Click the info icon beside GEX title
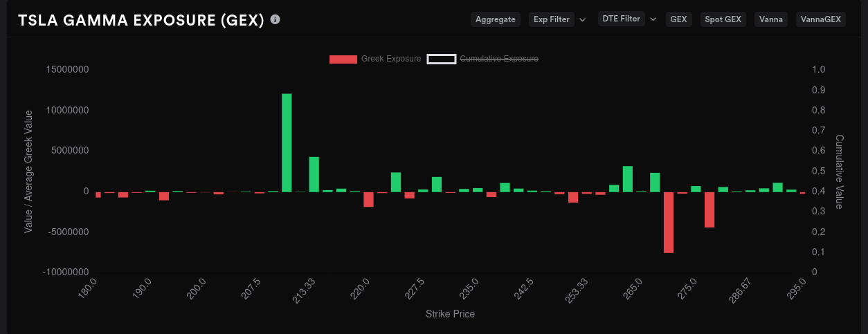Image resolution: width=868 pixels, height=334 pixels. pos(275,19)
